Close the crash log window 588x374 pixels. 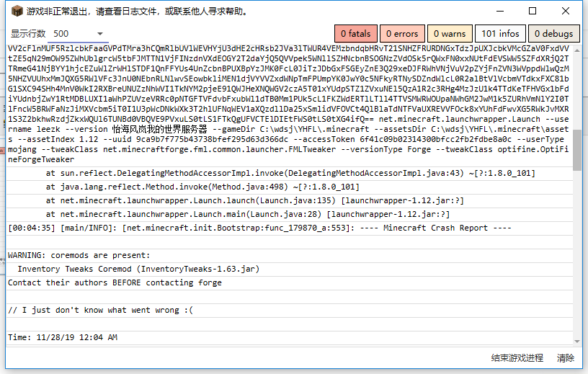pos(566,12)
